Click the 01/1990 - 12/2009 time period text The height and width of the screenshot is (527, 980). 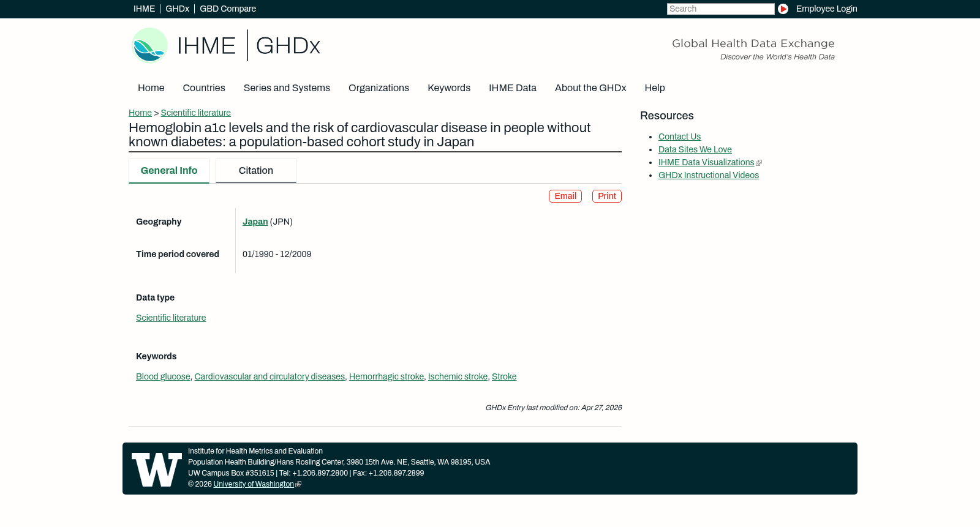tap(277, 254)
